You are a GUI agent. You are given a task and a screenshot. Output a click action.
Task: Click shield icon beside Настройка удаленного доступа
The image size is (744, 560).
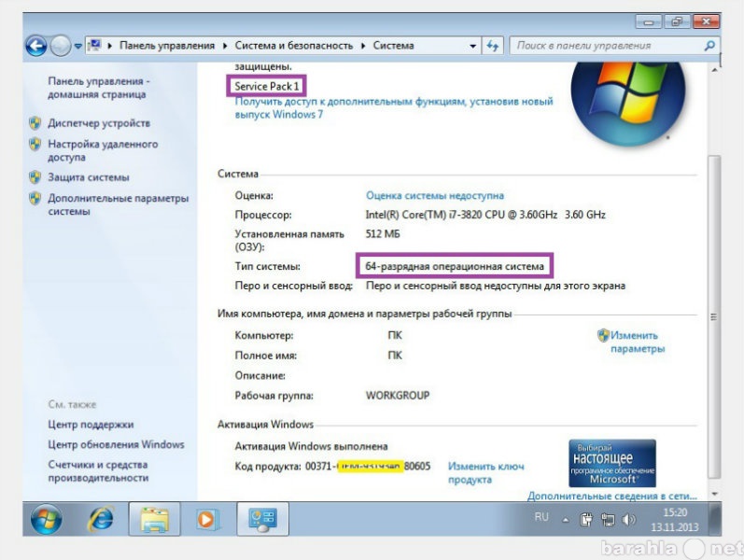(35, 145)
